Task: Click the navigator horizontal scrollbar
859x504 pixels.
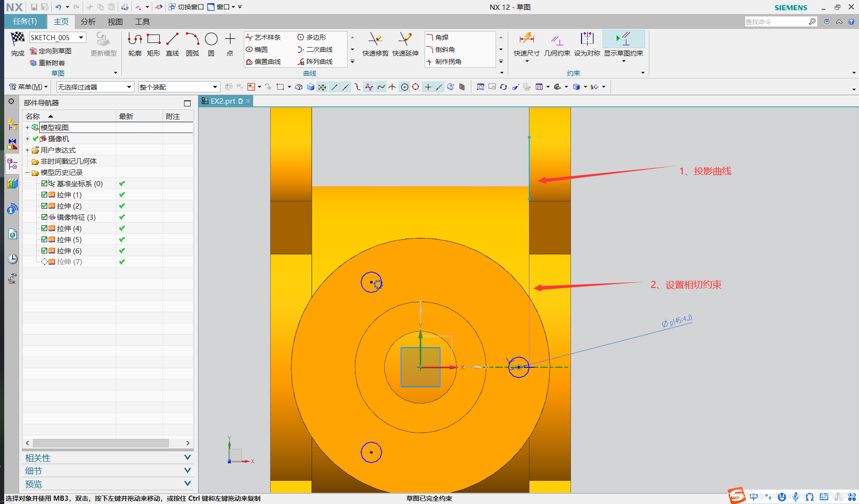Action: click(101, 443)
